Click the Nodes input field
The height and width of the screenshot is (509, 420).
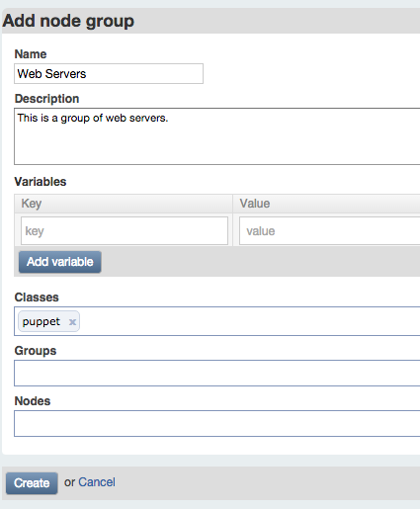pyautogui.click(x=217, y=423)
